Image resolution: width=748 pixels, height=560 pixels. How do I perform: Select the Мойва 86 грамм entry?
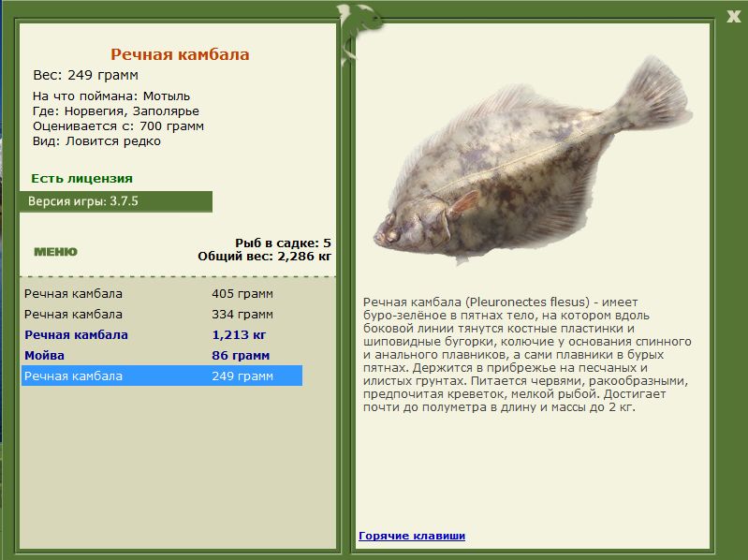click(162, 355)
